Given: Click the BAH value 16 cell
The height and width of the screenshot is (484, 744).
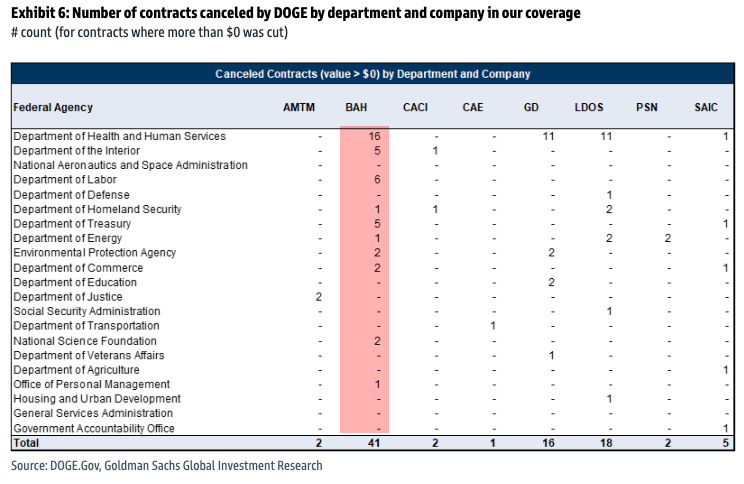Looking at the screenshot, I should click(x=374, y=136).
